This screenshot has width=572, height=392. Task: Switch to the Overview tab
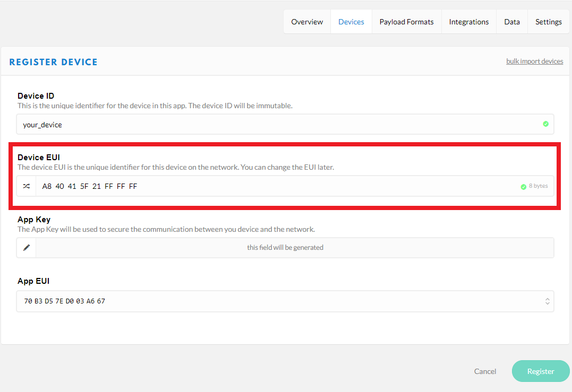pyautogui.click(x=307, y=22)
